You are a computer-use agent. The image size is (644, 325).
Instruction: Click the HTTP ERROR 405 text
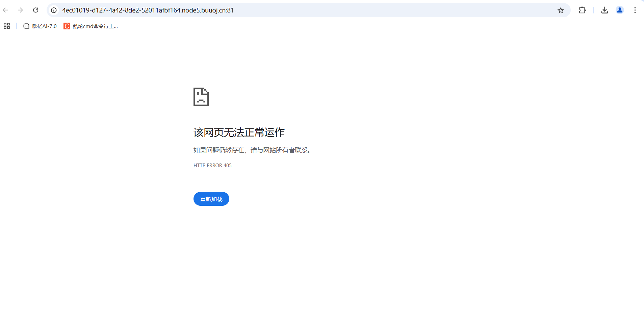[x=212, y=166]
